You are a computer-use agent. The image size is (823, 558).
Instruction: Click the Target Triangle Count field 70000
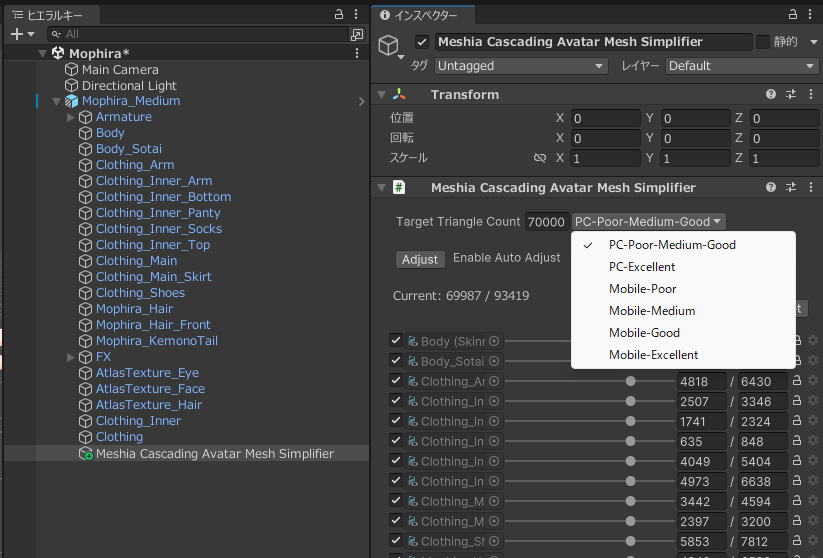pyautogui.click(x=546, y=222)
